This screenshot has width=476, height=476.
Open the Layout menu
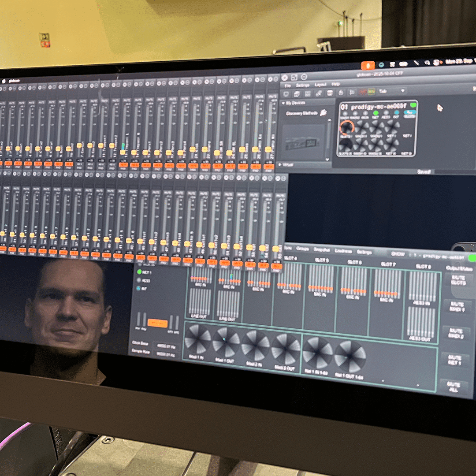click(320, 84)
